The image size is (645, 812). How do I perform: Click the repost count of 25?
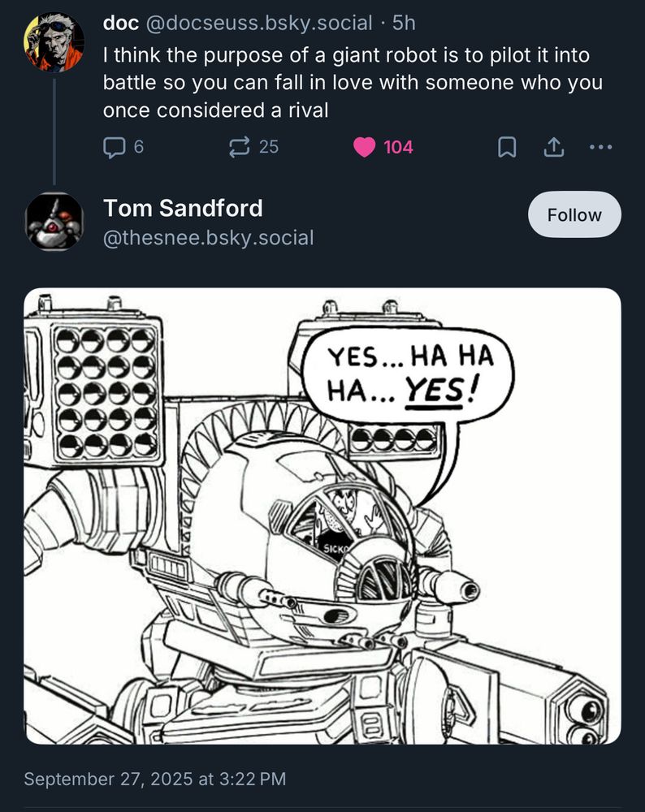(268, 147)
